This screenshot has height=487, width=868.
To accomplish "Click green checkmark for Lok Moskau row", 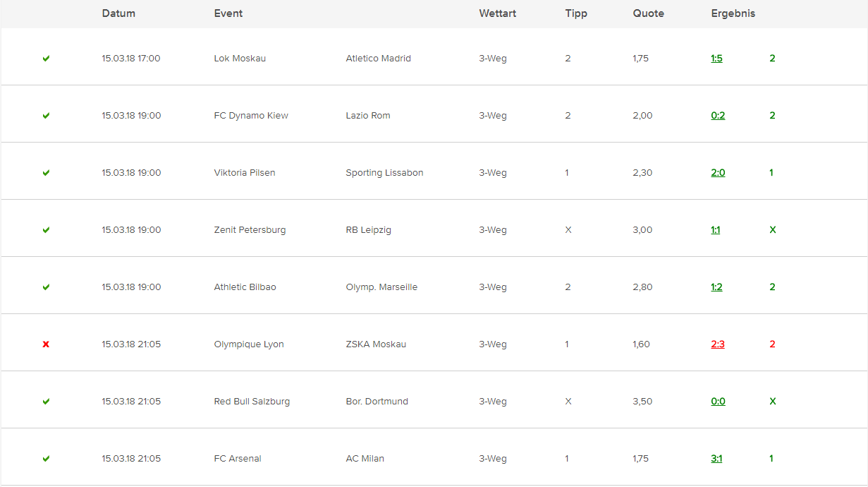I will point(46,59).
